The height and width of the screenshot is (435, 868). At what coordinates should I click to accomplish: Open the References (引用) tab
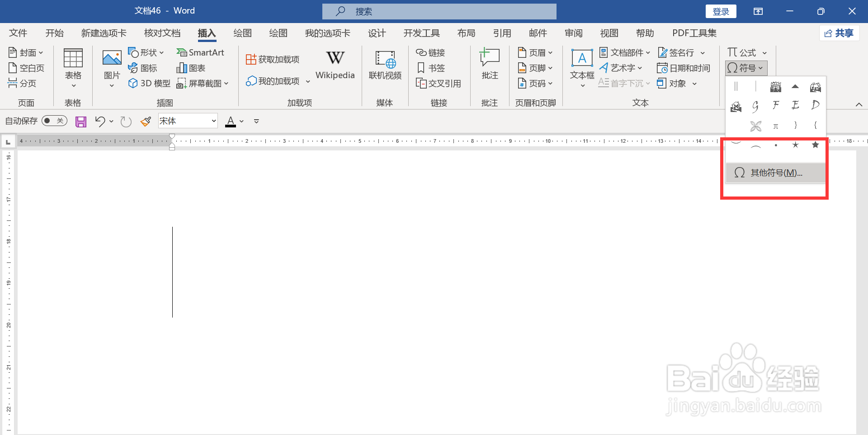click(502, 33)
